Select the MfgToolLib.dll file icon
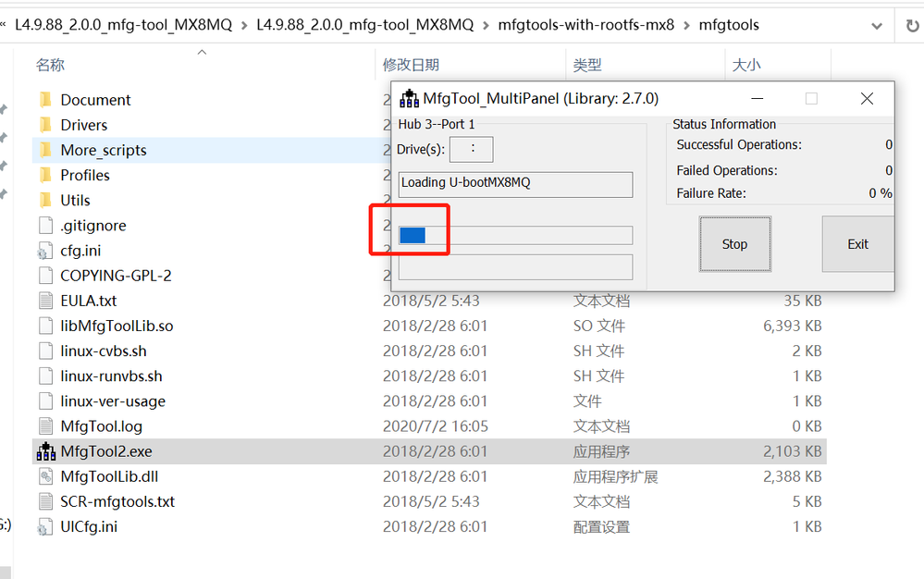 45,476
